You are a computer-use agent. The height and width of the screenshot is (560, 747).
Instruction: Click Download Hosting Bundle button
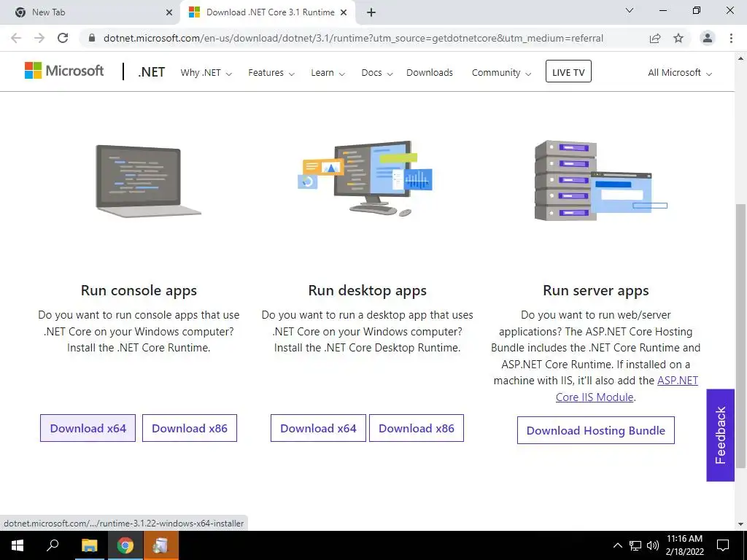[595, 430]
